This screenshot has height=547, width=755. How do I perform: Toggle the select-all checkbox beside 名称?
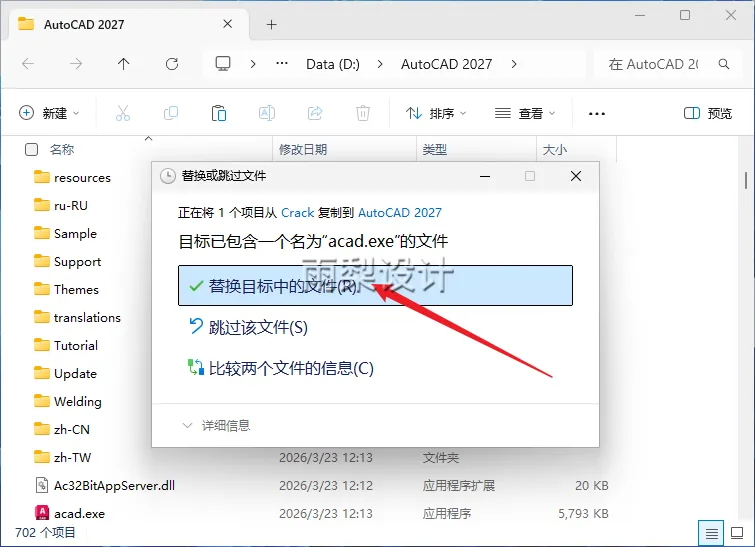pos(31,149)
